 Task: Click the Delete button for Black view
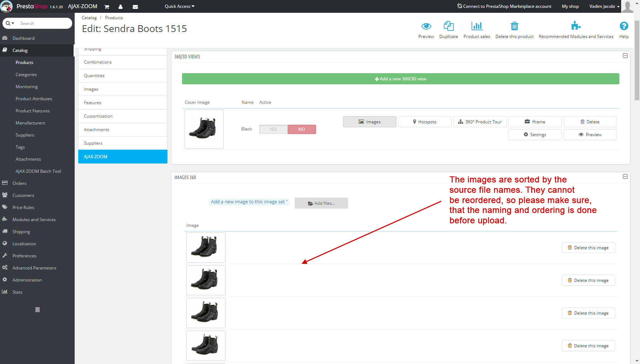(590, 122)
